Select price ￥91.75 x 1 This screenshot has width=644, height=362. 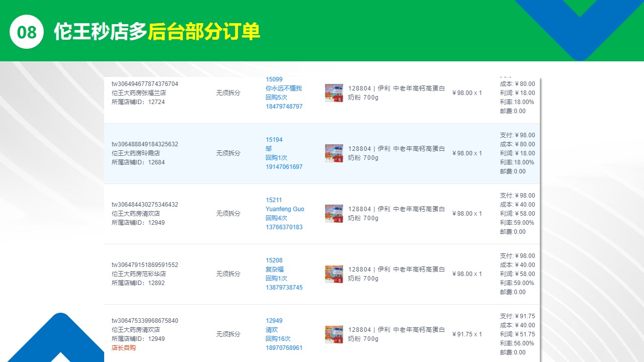467,334
